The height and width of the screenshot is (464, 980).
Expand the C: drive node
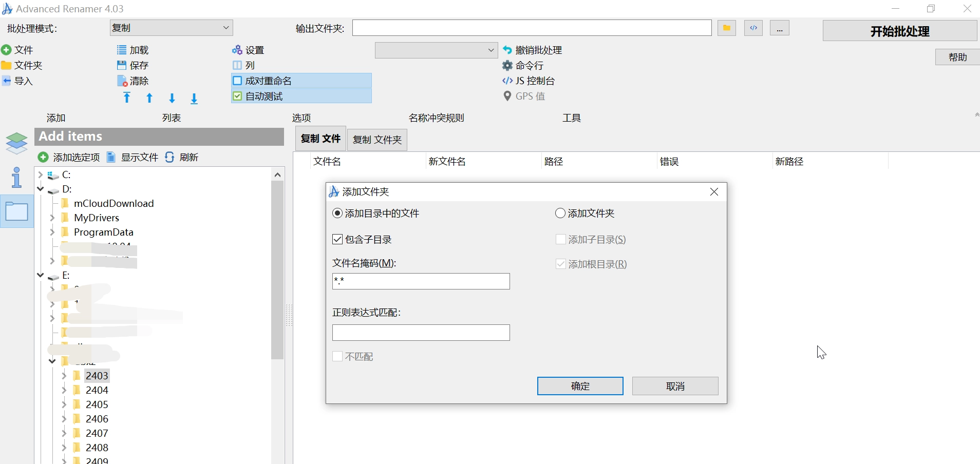click(x=40, y=175)
